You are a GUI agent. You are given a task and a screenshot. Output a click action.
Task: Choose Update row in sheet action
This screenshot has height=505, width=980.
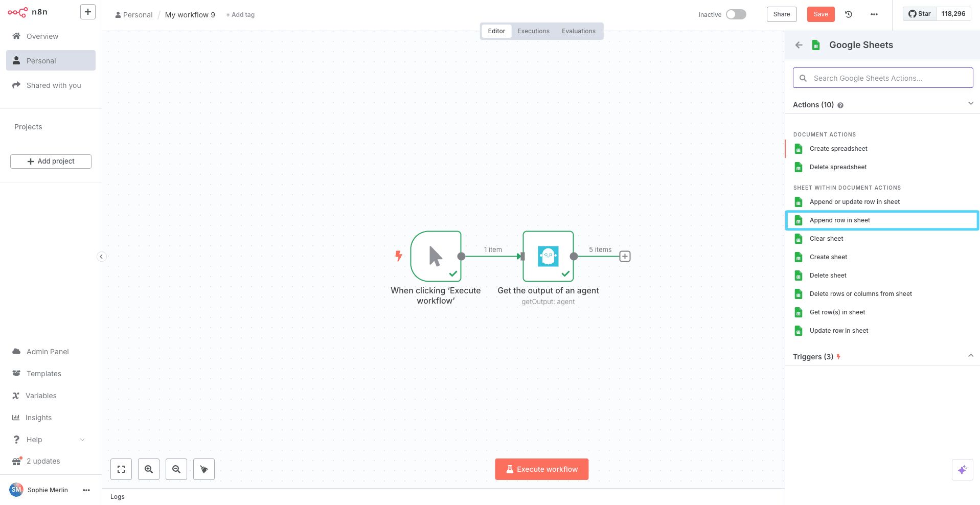point(882,331)
